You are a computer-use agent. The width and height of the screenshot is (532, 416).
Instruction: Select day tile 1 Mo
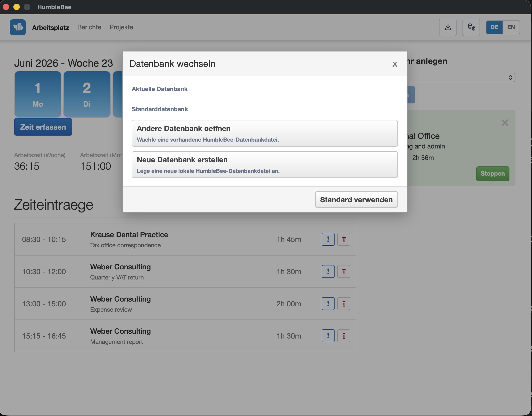pos(38,94)
